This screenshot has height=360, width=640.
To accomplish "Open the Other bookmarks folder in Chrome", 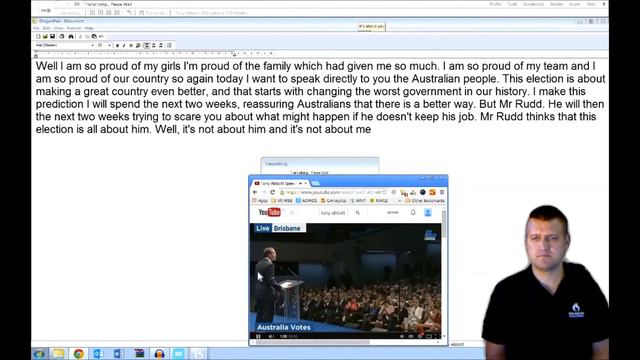I will click(x=425, y=201).
